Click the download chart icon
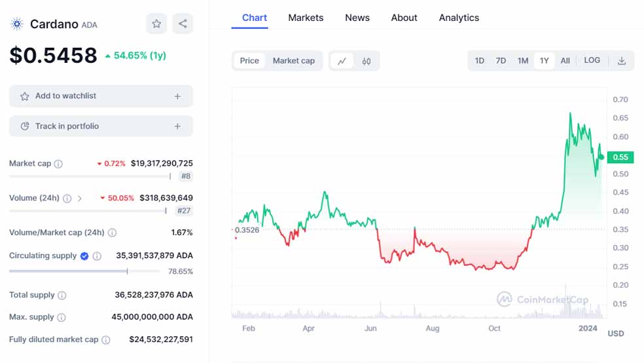The image size is (644, 363). (x=622, y=61)
